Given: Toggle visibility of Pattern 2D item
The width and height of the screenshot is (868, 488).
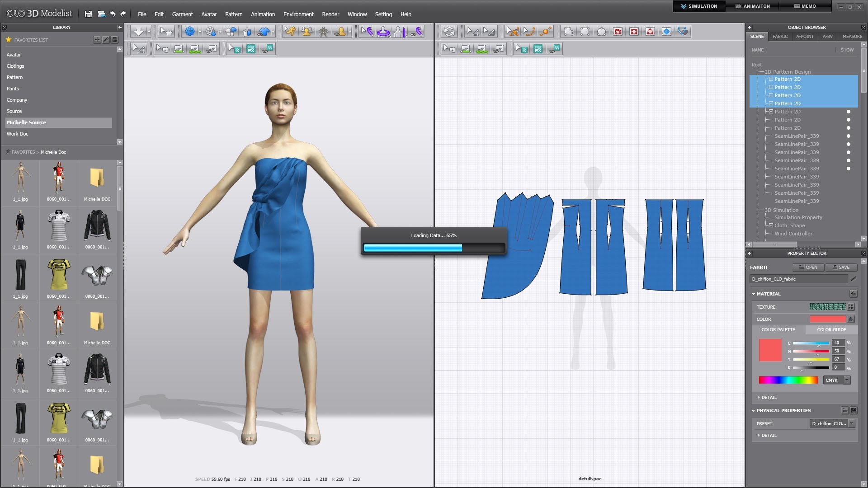Looking at the screenshot, I should tap(849, 112).
